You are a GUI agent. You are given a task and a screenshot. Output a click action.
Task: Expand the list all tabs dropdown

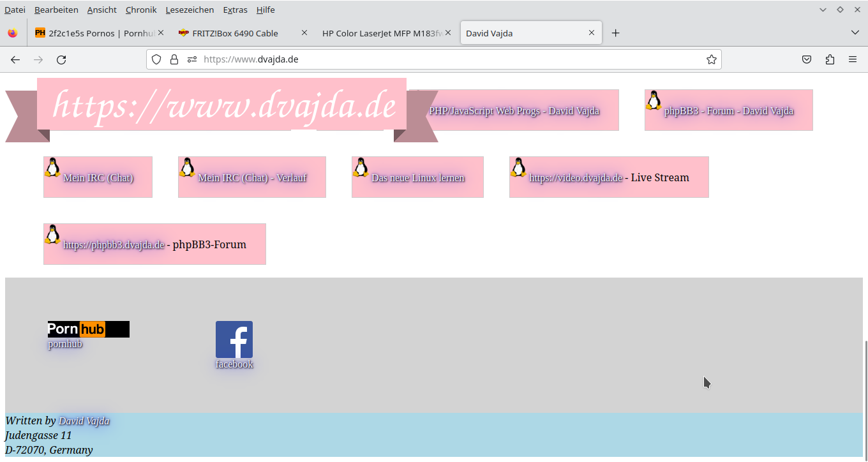855,33
